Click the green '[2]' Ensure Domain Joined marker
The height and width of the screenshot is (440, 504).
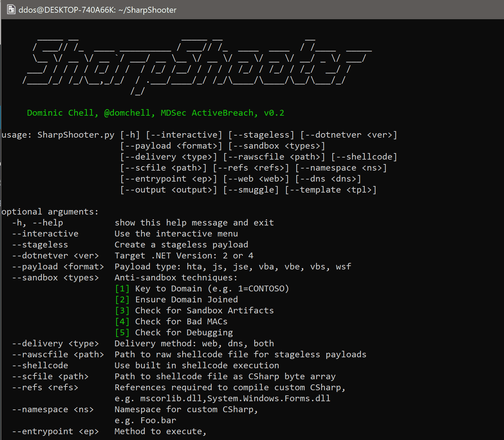pyautogui.click(x=122, y=300)
